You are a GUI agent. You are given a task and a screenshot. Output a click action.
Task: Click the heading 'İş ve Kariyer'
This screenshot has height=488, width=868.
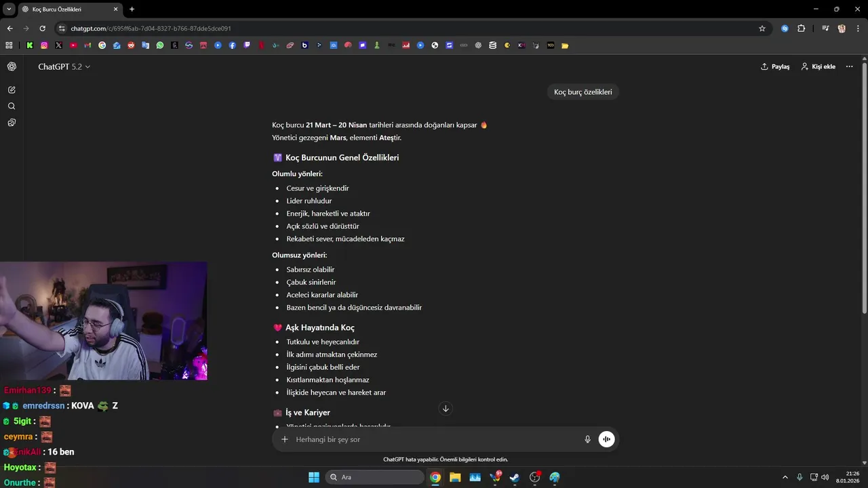pyautogui.click(x=307, y=413)
